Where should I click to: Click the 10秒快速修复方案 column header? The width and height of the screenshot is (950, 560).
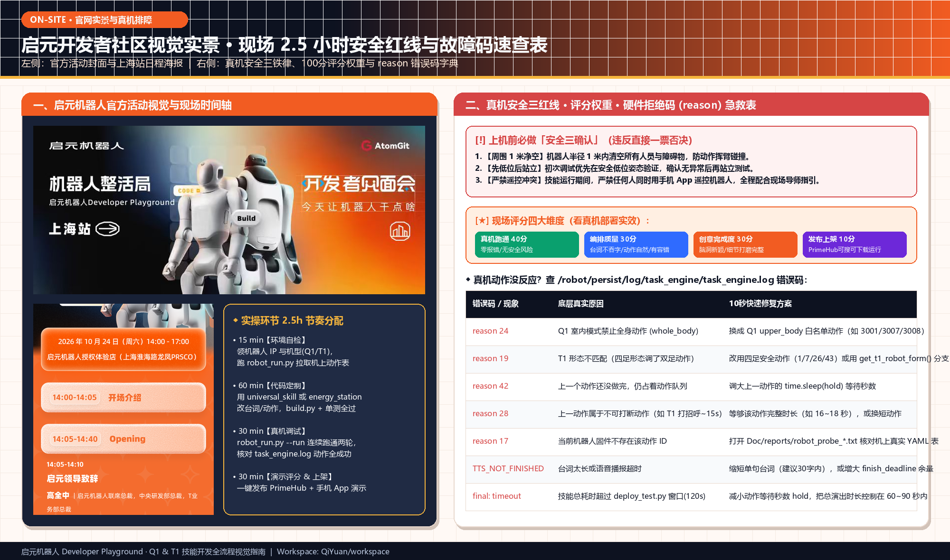[760, 304]
